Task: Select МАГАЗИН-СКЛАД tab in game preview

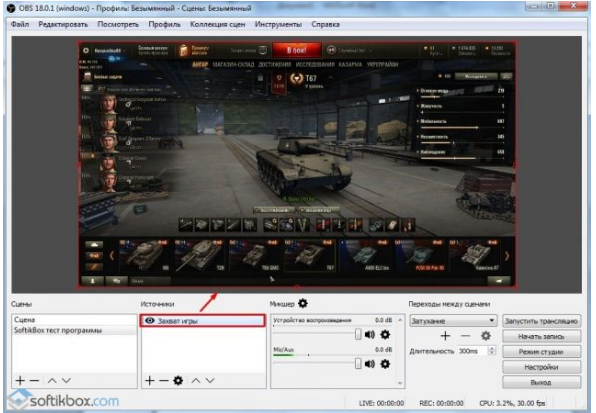Action: tap(233, 65)
